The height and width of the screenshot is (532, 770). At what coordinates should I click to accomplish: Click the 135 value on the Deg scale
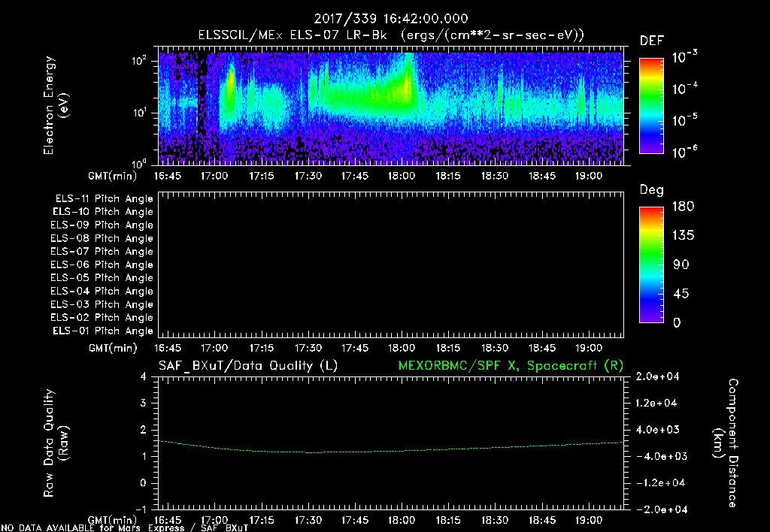click(x=683, y=236)
